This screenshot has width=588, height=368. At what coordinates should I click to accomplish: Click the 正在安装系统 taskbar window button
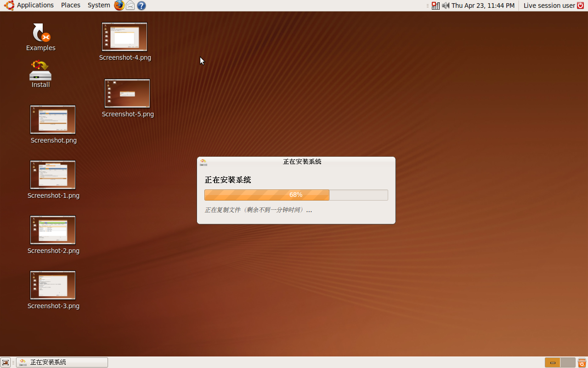(x=62, y=362)
